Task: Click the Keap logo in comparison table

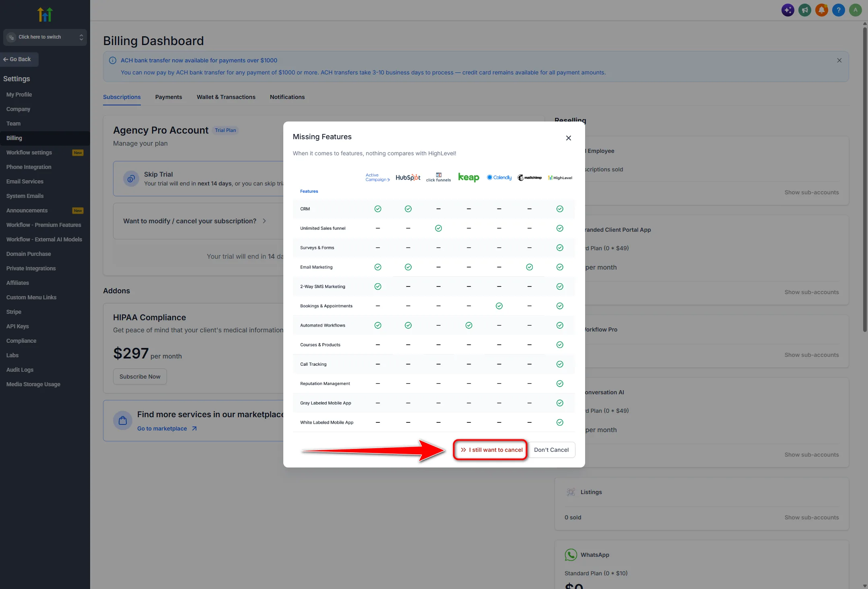Action: (468, 177)
